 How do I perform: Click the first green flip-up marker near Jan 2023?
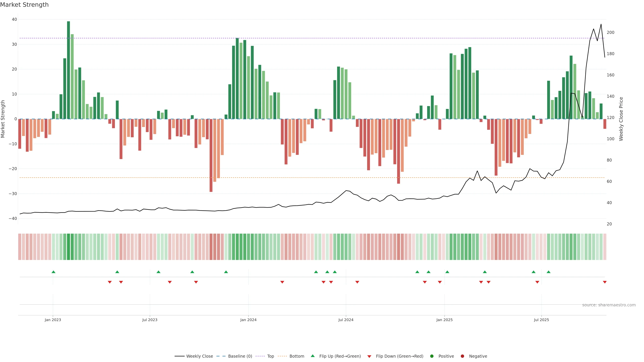pos(53,272)
